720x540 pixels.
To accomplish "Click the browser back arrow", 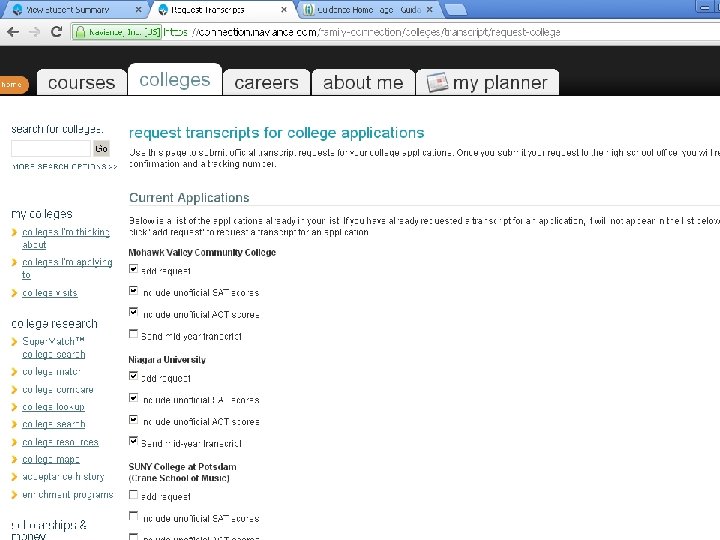I will pyautogui.click(x=13, y=32).
